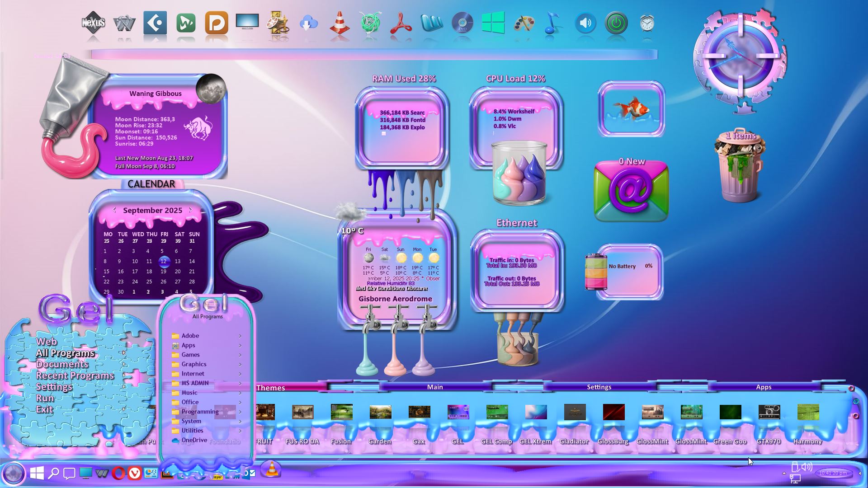Open the paint palette dock icon
Viewport: 868px width, 488px height.
524,23
